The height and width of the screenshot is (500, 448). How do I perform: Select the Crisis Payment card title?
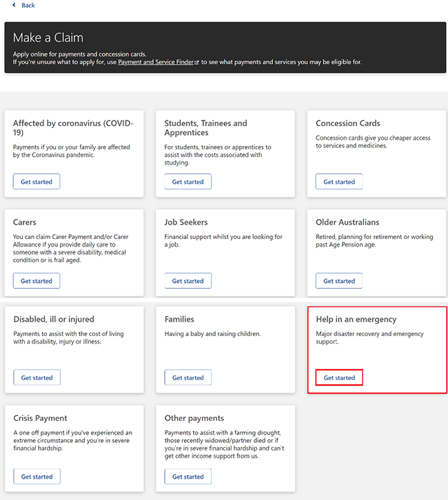(40, 418)
